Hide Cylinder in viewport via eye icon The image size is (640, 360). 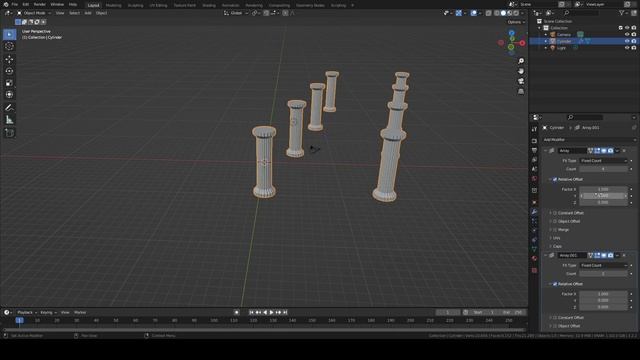point(627,41)
